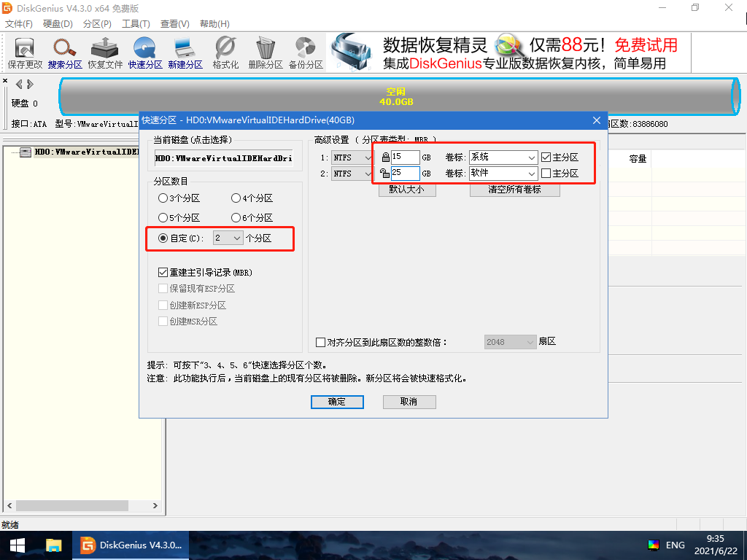Click the partition 2 size field showing 25
Viewport: 747px width, 560px height.
coord(405,174)
